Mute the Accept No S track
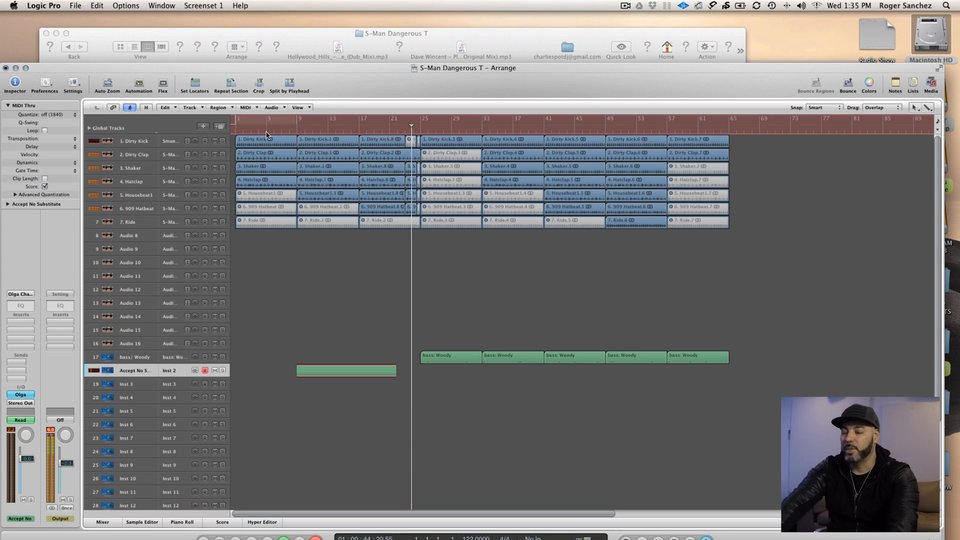 [x=214, y=370]
